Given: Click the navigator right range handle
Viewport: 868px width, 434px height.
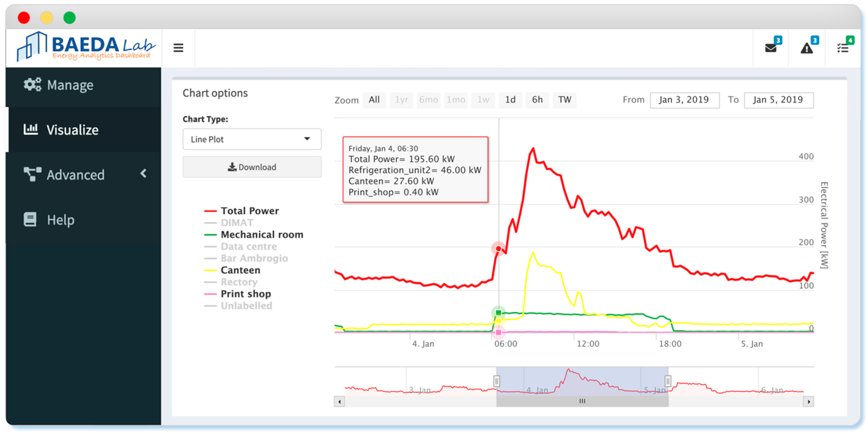Looking at the screenshot, I should [x=667, y=381].
